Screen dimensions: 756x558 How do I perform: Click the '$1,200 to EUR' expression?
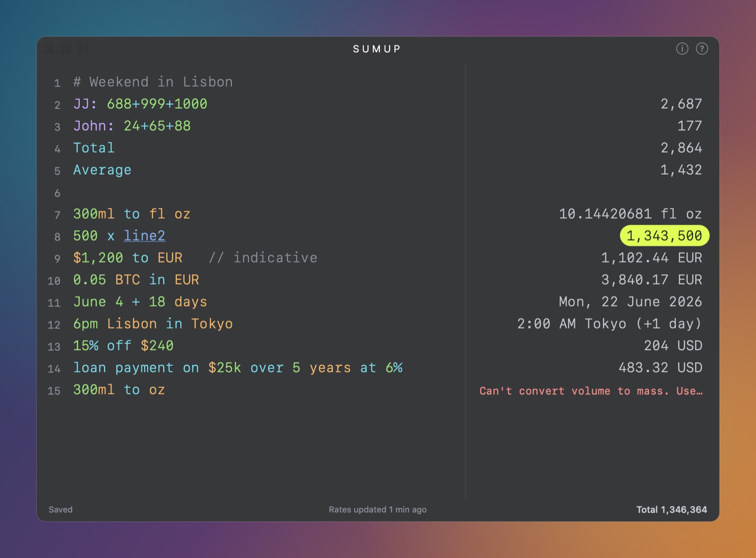pyautogui.click(x=128, y=258)
